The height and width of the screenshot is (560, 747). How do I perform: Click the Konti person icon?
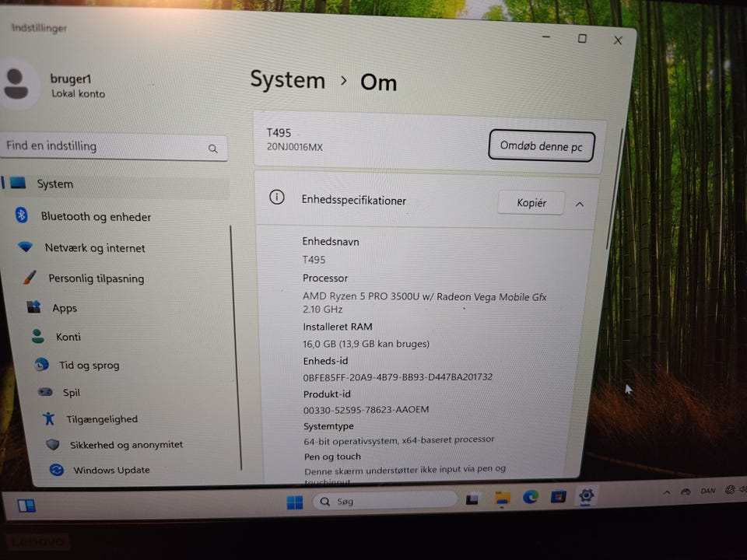click(37, 336)
